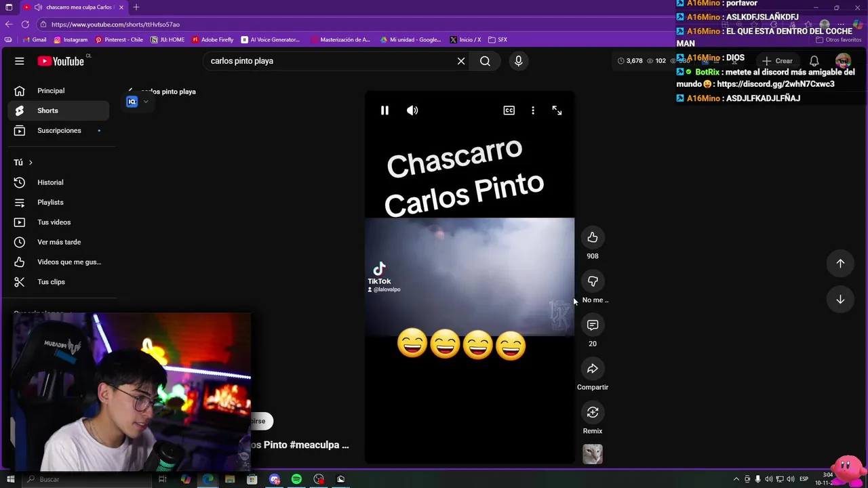Open the Crear upload menu
Image resolution: width=868 pixels, height=488 pixels.
(x=777, y=61)
